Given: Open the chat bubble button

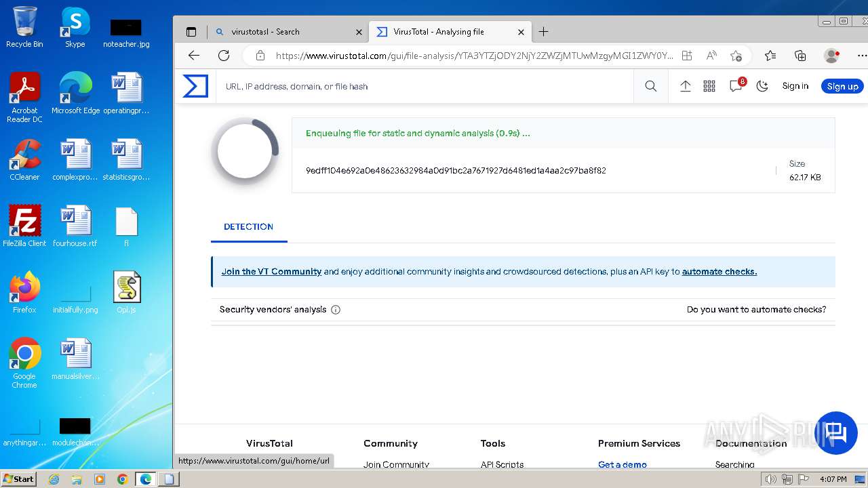Looking at the screenshot, I should (x=835, y=432).
